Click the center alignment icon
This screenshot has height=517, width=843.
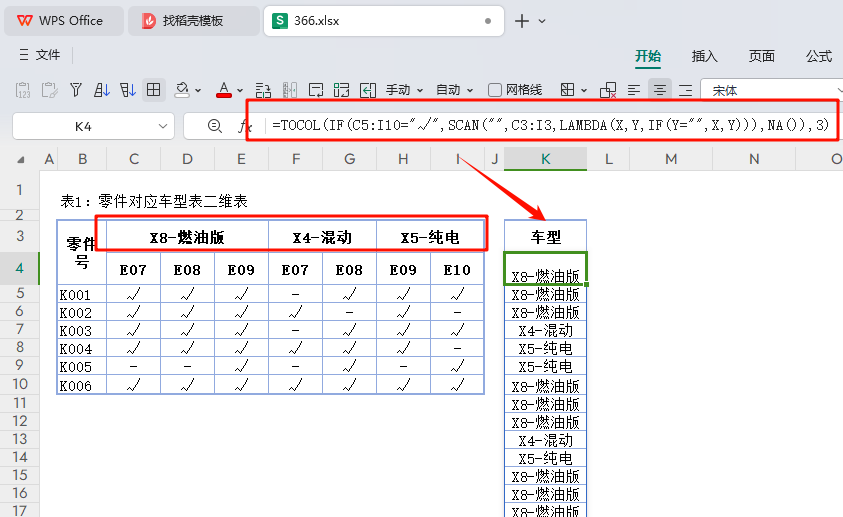tap(660, 90)
